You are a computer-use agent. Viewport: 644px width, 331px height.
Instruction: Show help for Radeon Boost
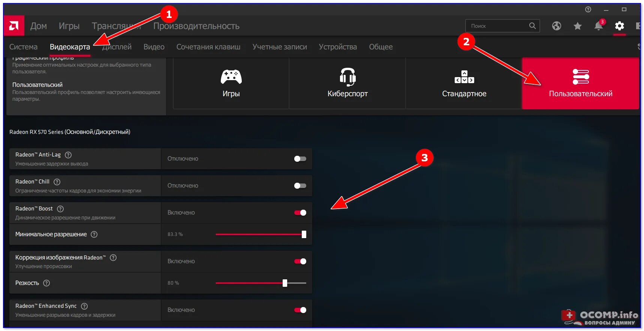coord(60,209)
